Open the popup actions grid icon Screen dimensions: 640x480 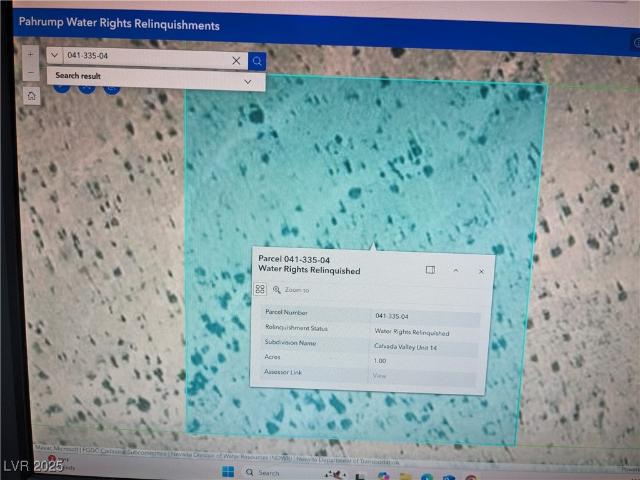click(260, 289)
